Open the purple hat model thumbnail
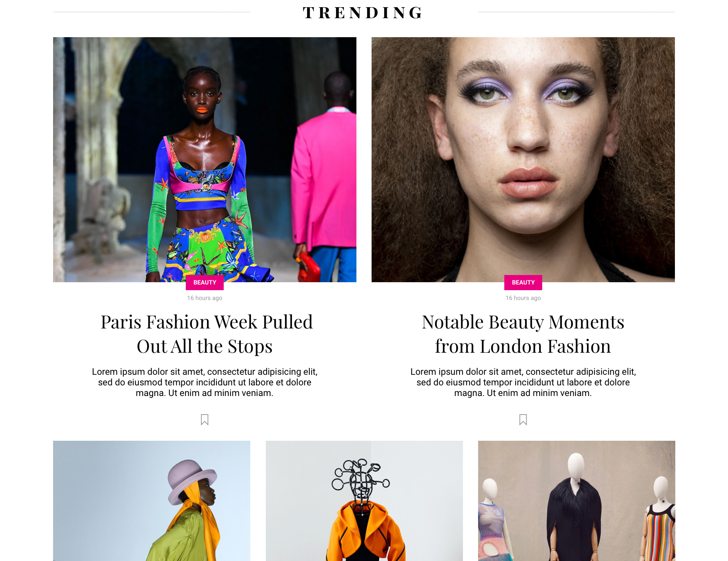The height and width of the screenshot is (561, 728). [x=152, y=501]
